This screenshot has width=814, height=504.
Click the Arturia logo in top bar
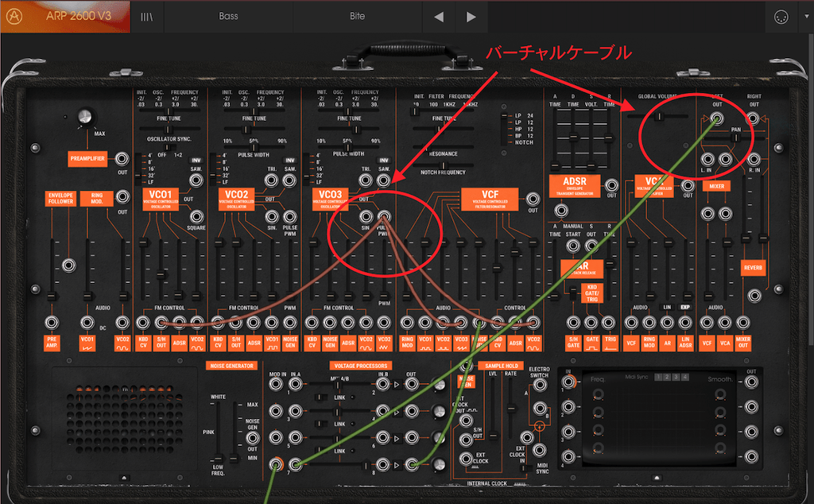click(x=14, y=16)
